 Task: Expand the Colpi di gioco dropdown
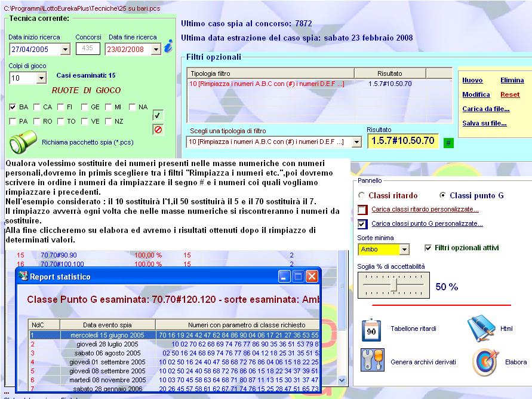click(x=41, y=78)
